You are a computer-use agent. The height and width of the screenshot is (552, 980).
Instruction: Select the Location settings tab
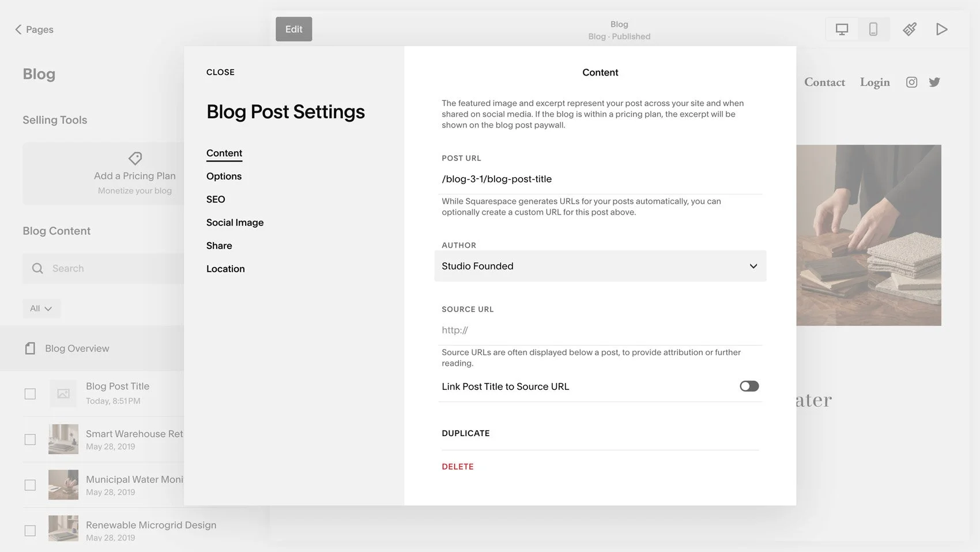[225, 269]
